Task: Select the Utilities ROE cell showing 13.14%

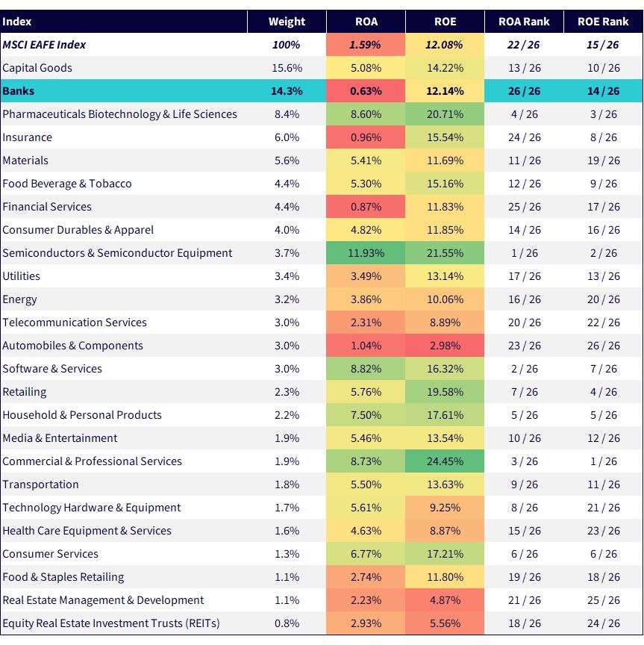Action: 445,276
